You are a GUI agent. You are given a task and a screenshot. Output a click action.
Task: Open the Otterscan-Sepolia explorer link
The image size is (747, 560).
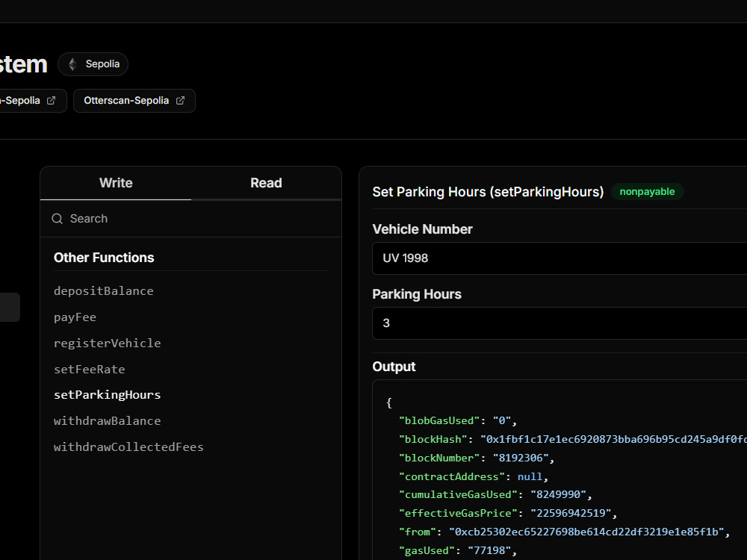pyautogui.click(x=134, y=101)
